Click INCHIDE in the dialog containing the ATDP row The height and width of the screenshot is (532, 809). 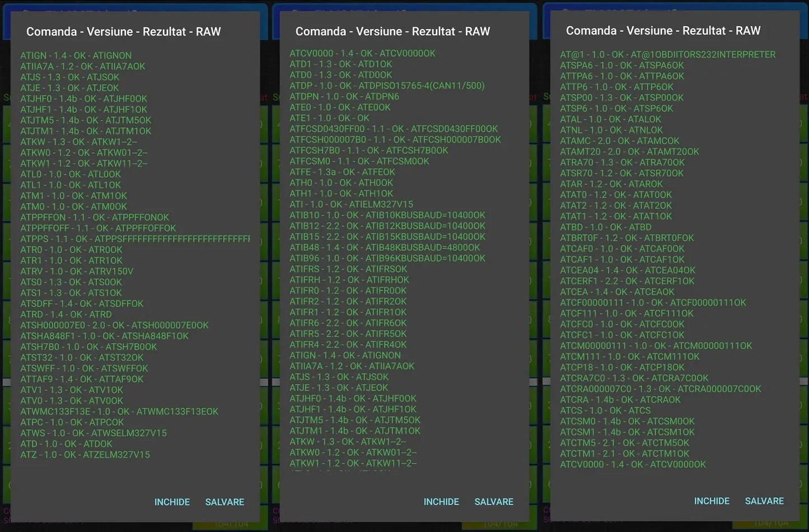441,502
